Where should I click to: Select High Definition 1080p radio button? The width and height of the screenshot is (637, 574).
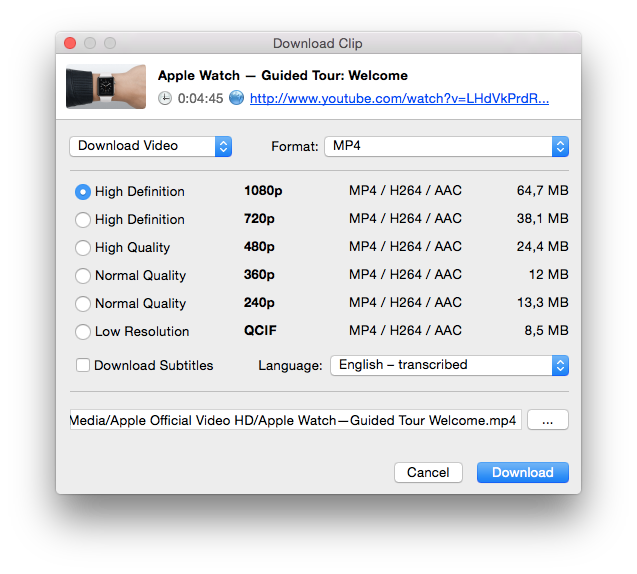(x=83, y=192)
